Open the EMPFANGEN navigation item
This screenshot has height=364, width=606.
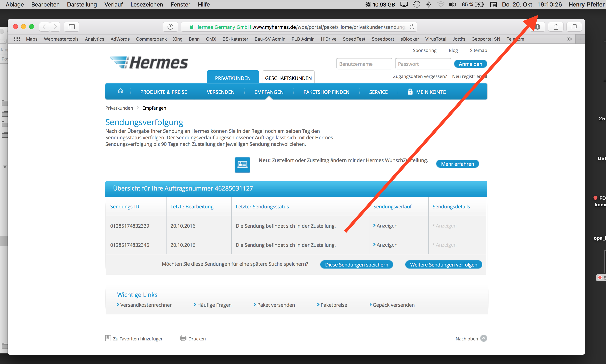click(269, 92)
